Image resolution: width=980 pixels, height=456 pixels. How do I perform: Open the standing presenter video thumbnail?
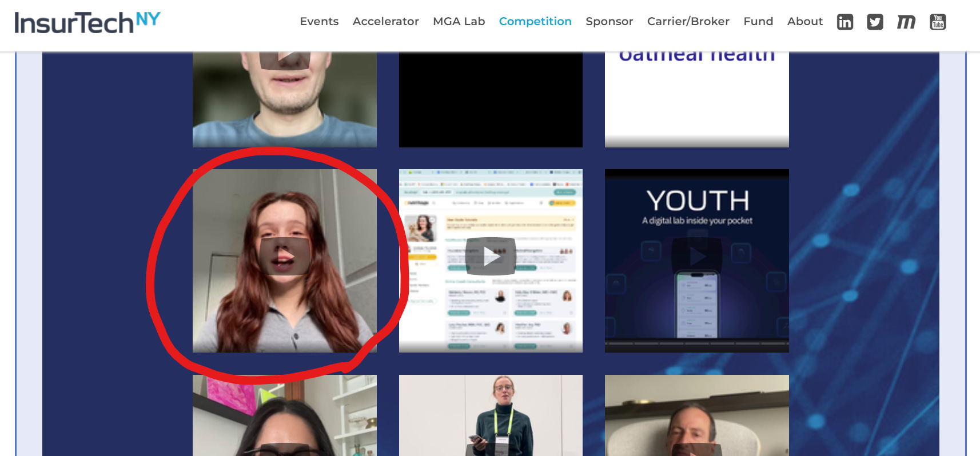click(491, 415)
